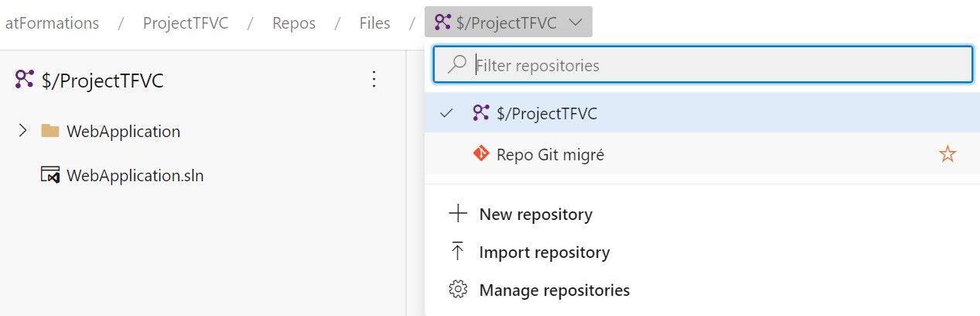Screen dimensions: 980x316
Task: Click the WebApplication folder icon
Action: coord(50,131)
